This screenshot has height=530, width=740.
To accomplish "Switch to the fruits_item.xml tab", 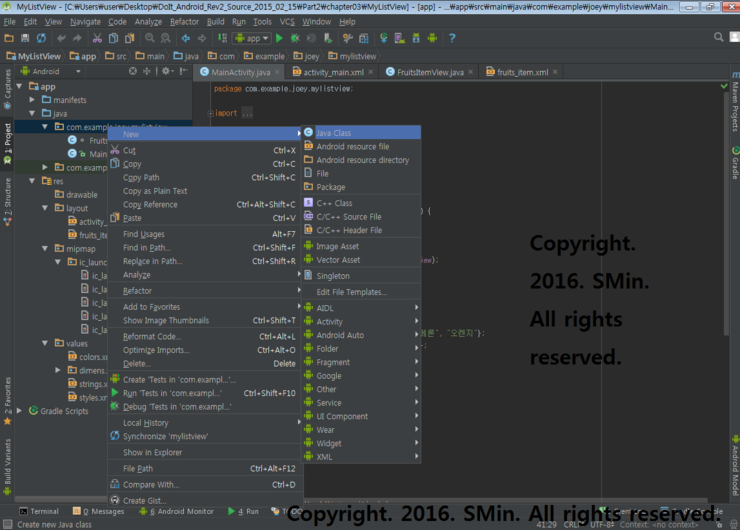I will click(522, 72).
